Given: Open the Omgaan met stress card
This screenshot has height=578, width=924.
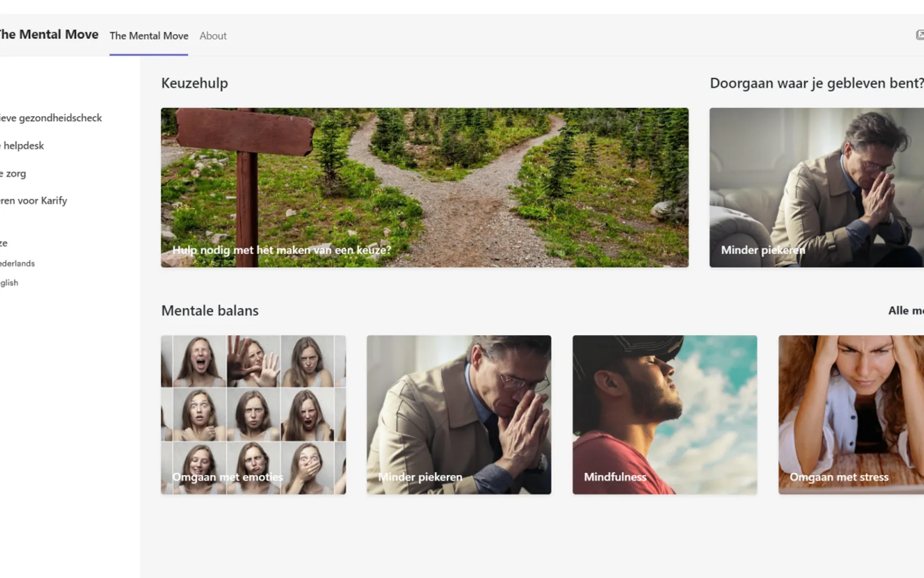Looking at the screenshot, I should coord(851,414).
